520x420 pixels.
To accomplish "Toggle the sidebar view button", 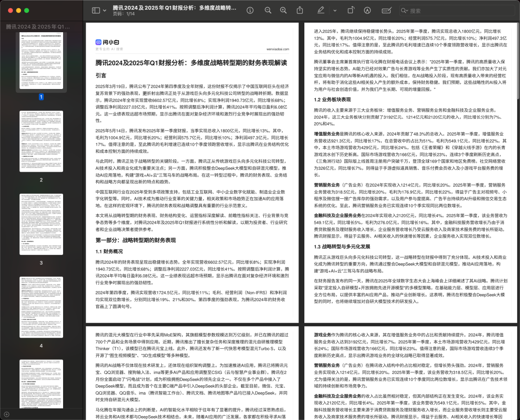I will [x=96, y=11].
